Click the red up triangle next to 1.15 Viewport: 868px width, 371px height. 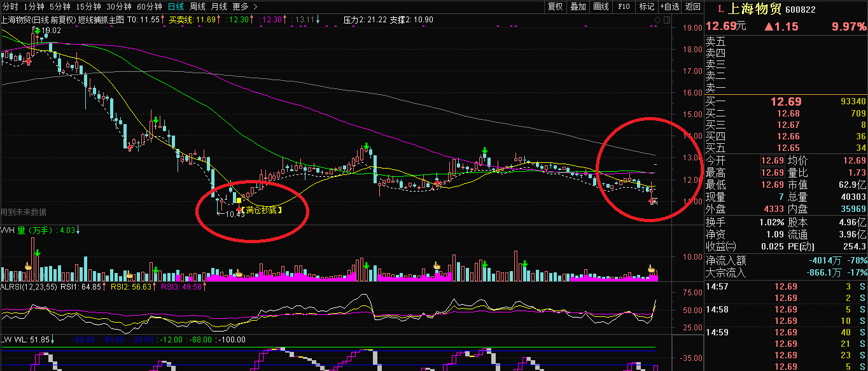click(x=769, y=27)
